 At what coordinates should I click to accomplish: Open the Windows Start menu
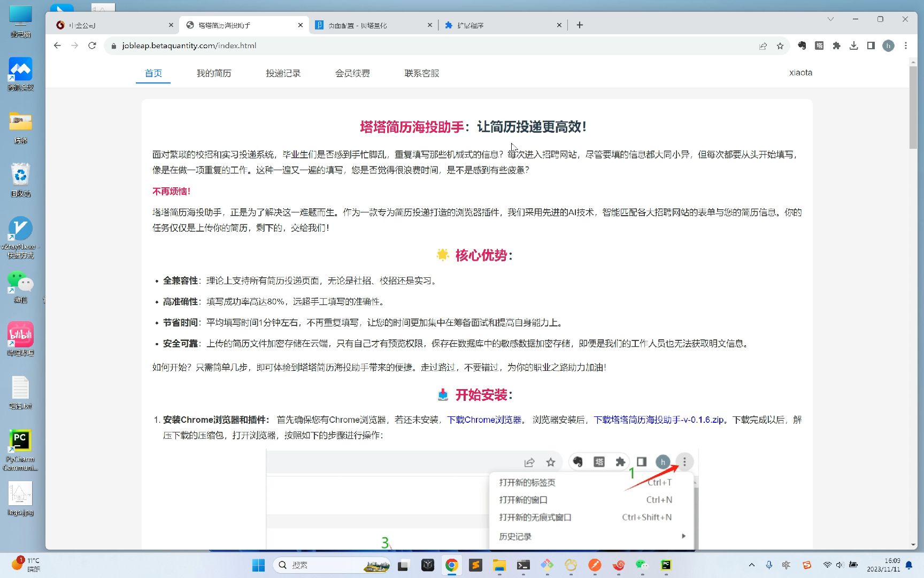(x=259, y=565)
